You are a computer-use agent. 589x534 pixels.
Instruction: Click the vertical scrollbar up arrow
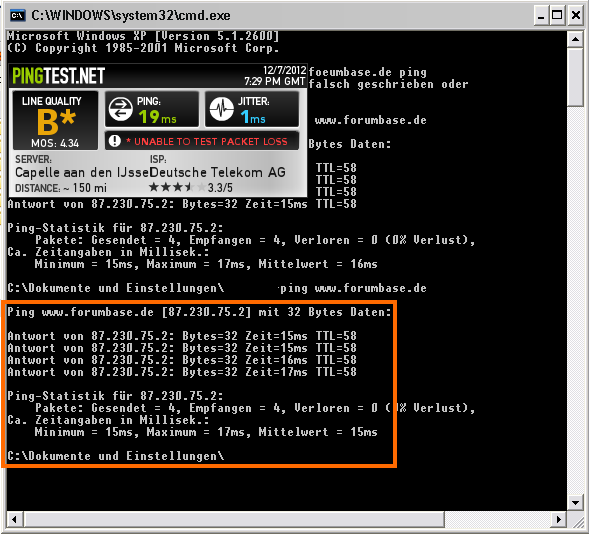pos(575,39)
